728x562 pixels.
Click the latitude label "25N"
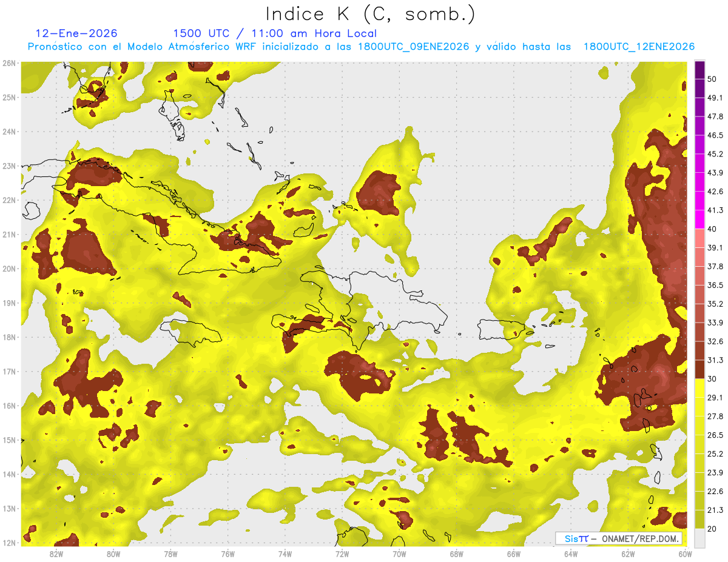8,98
